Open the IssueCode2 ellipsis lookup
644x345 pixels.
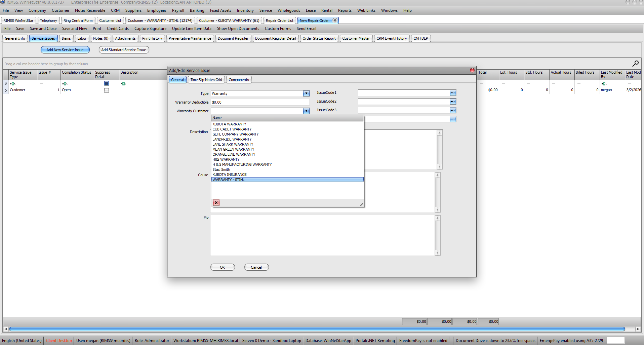tap(453, 102)
